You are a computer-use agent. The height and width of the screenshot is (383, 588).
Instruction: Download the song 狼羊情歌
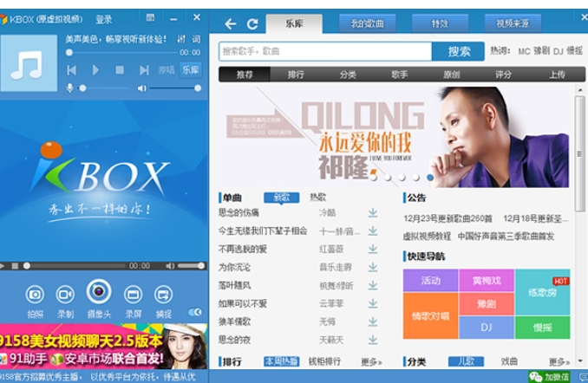click(x=373, y=321)
